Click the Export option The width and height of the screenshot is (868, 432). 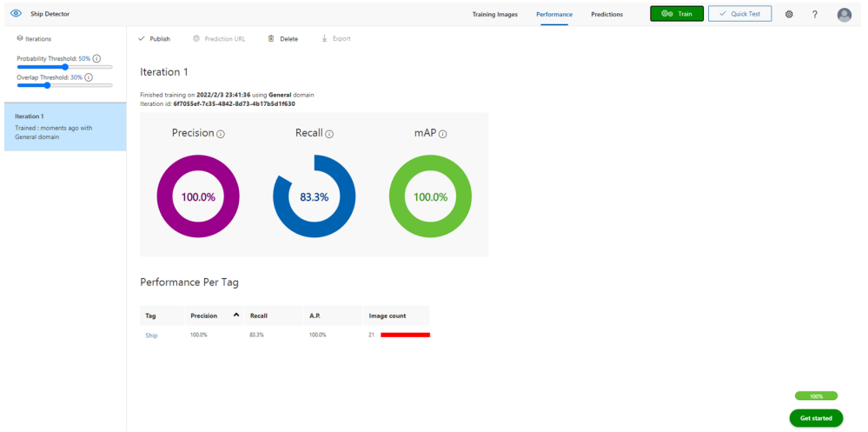[336, 39]
